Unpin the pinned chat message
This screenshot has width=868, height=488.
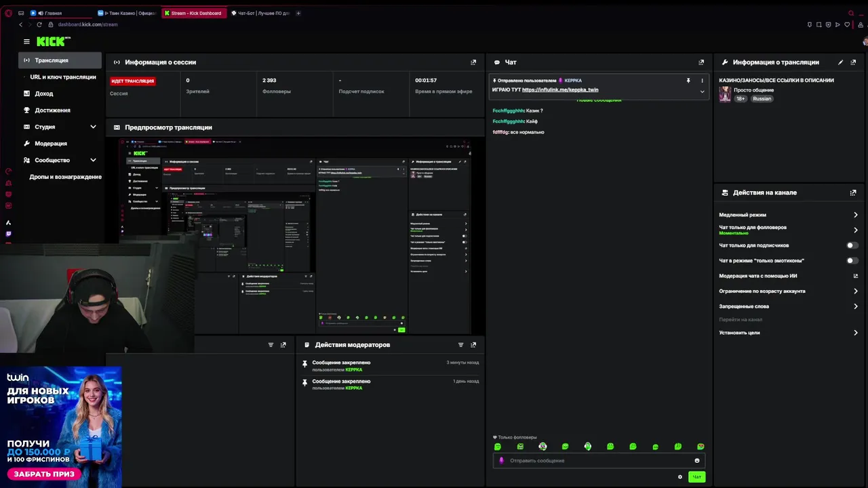click(688, 81)
